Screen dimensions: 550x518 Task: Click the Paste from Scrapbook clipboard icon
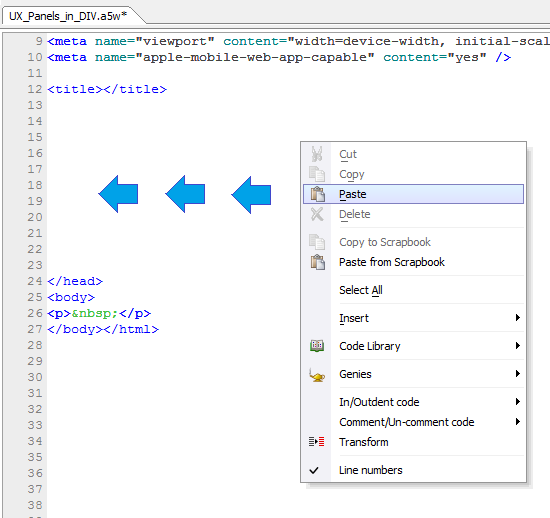pos(317,262)
